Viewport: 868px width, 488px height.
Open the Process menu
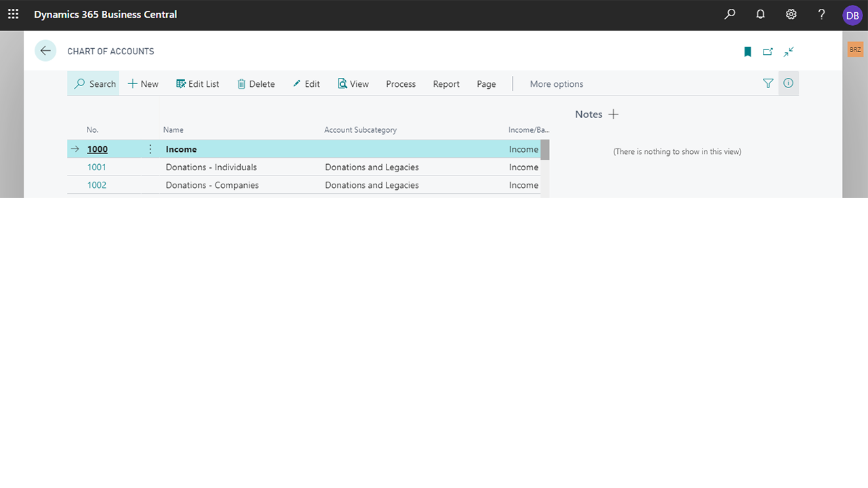401,84
